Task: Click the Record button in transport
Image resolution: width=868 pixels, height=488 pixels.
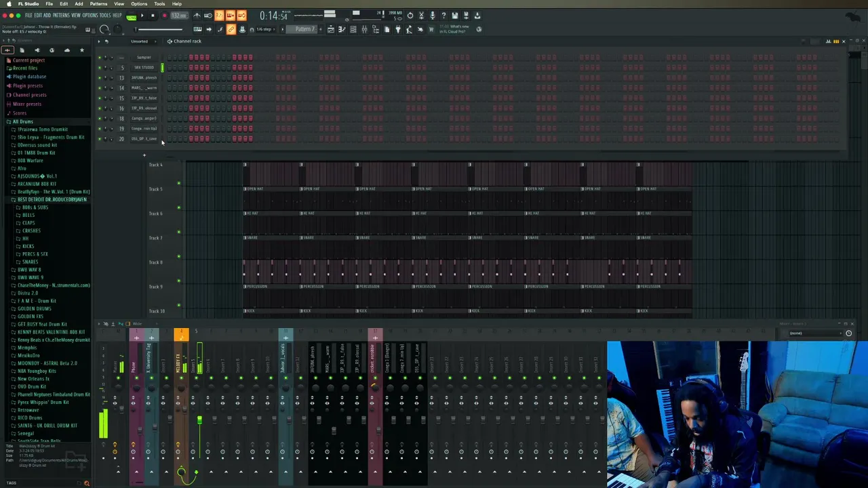Action: [164, 16]
